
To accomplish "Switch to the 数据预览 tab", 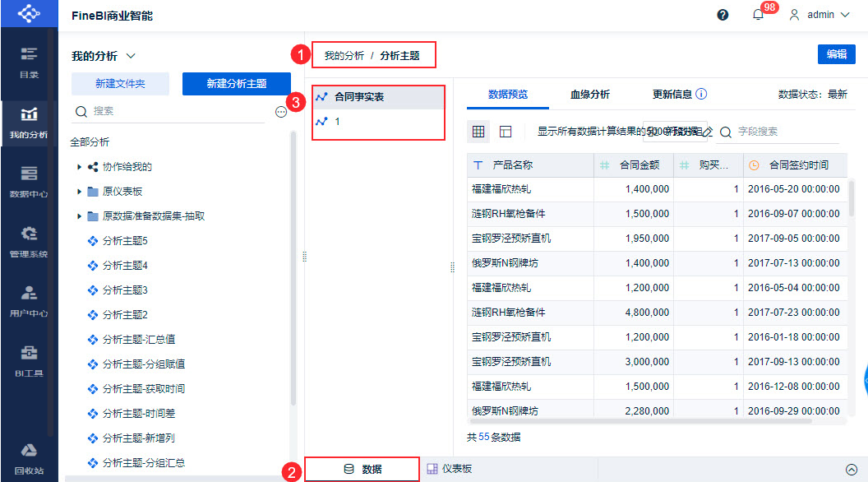I will 508,95.
